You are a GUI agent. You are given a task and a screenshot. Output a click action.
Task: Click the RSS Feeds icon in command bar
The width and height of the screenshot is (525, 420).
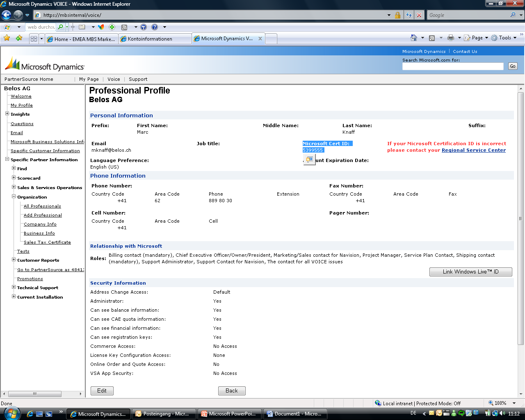432,38
